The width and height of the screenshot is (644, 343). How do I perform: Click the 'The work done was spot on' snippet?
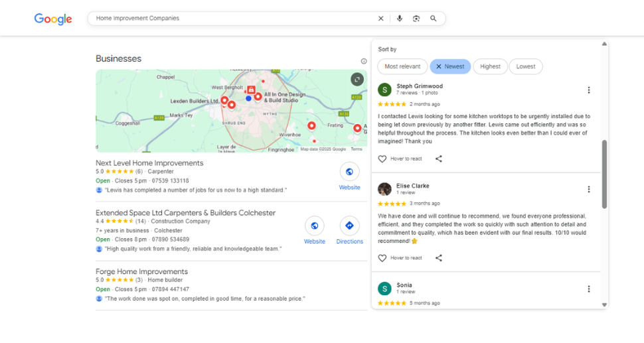205,299
